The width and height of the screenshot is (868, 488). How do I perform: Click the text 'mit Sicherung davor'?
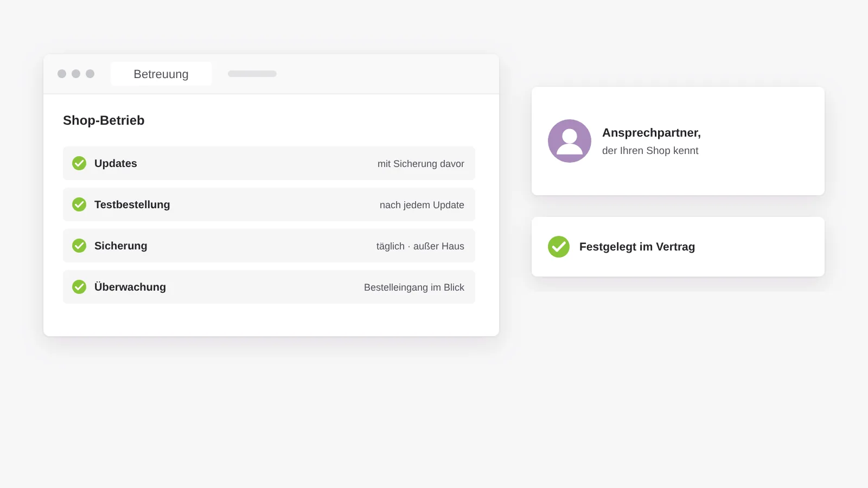pyautogui.click(x=421, y=164)
